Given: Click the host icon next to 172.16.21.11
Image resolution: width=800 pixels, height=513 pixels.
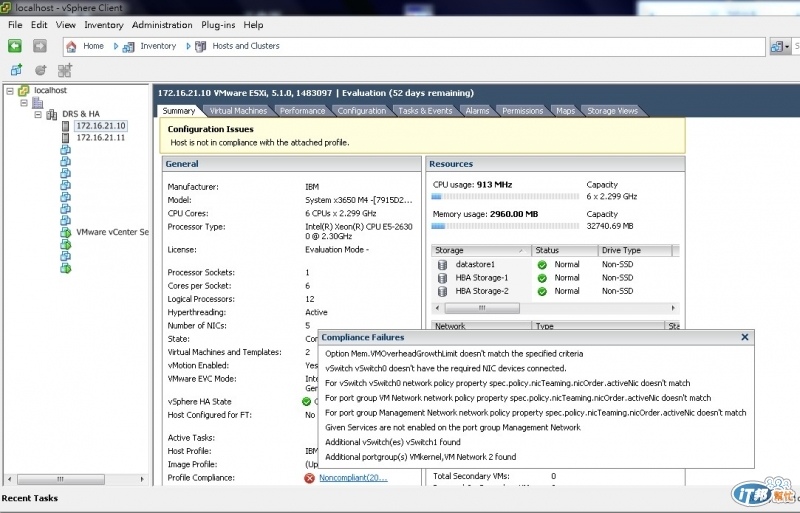Looking at the screenshot, I should click(x=65, y=138).
